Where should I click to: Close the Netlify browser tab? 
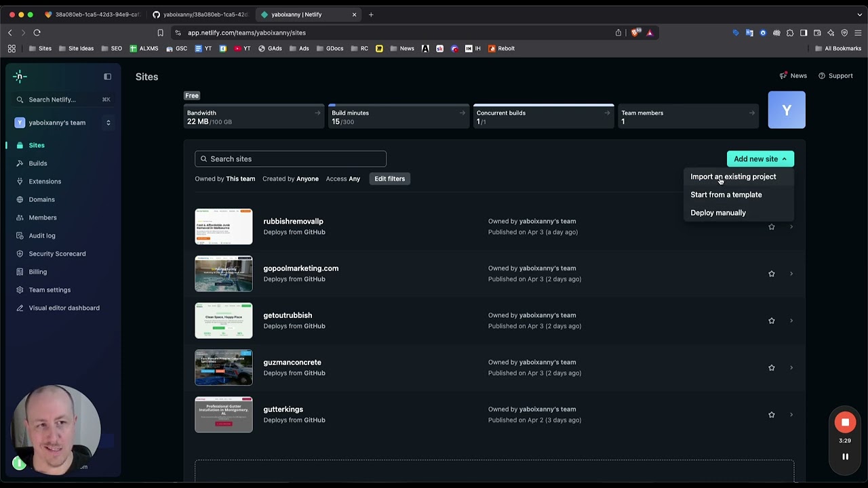click(354, 14)
